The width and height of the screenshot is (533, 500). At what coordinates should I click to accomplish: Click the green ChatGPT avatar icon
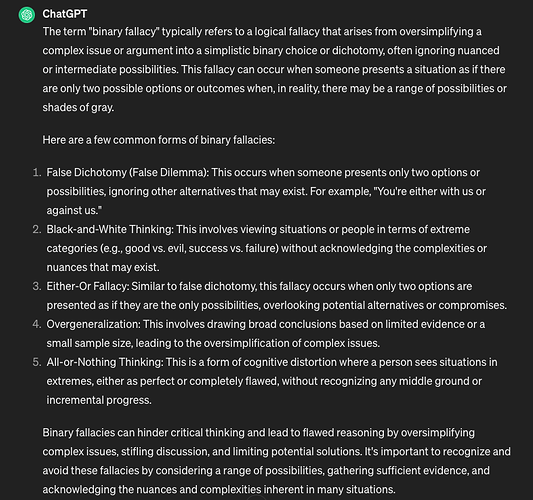tap(27, 15)
